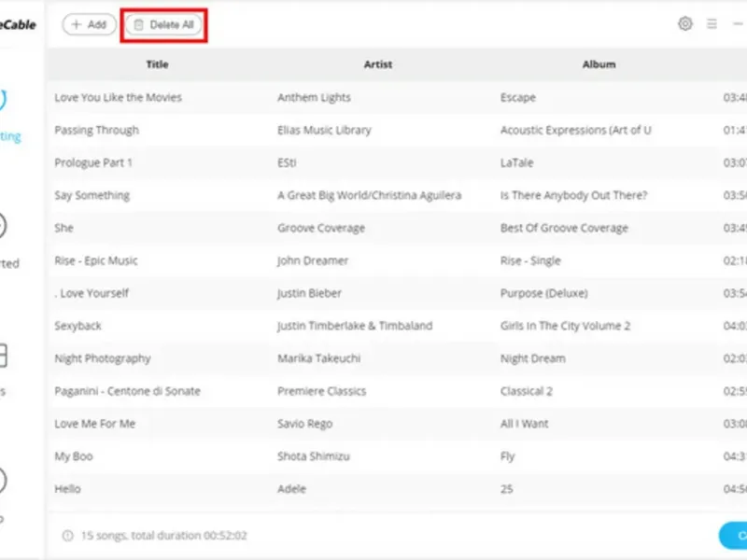Select the Sexyback song row
The width and height of the screenshot is (747, 560).
click(x=398, y=326)
